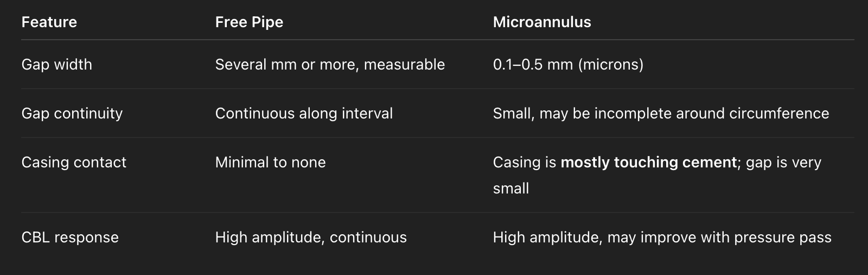Click the bold 'mostly touching cement' text
Viewport: 868px width, 275px height.
pos(648,162)
